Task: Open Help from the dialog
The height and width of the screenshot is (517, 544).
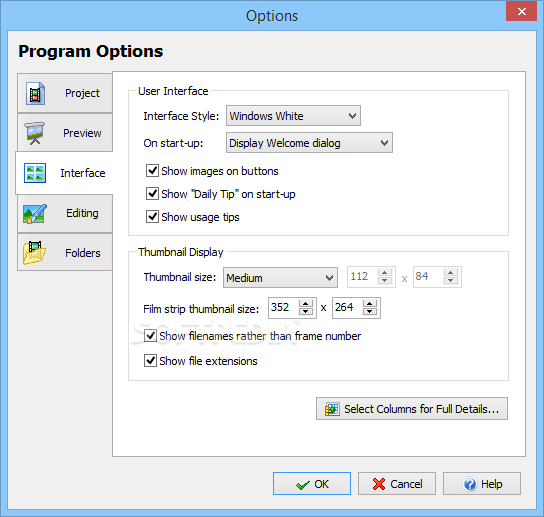Action: click(x=482, y=483)
